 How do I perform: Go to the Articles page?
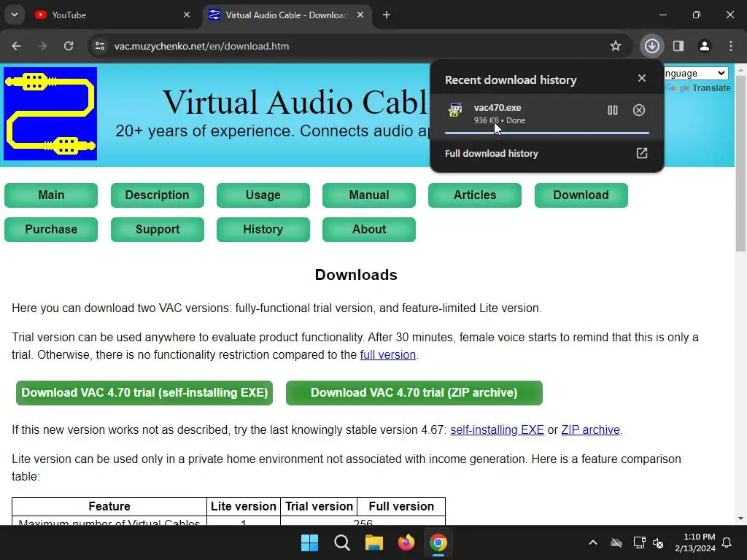[474, 195]
